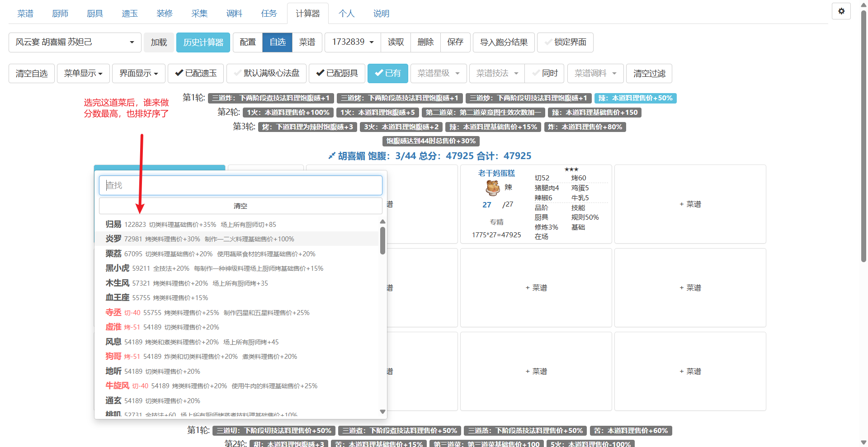Toggle the 已配厨具 option

point(337,73)
